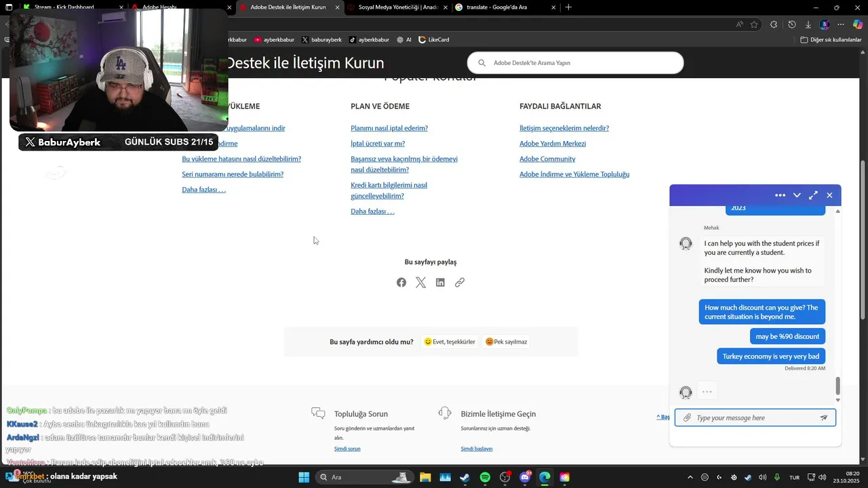Open Edge 'Settings and more' menu
868x488 pixels.
tap(841, 24)
